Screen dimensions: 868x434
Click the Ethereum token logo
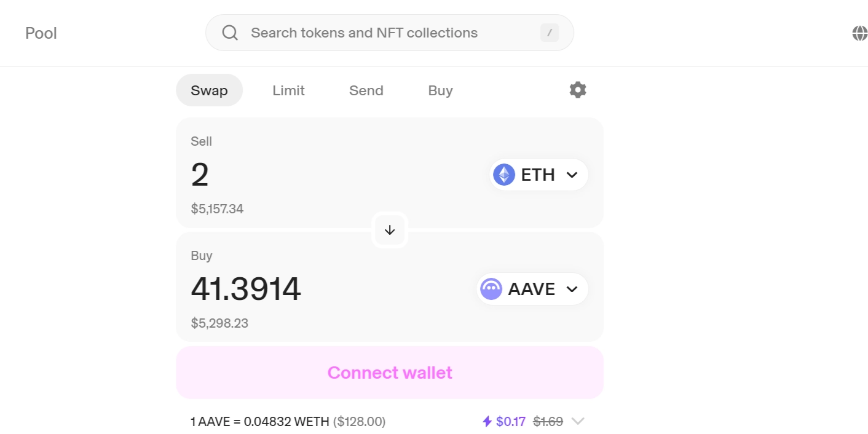pyautogui.click(x=504, y=175)
